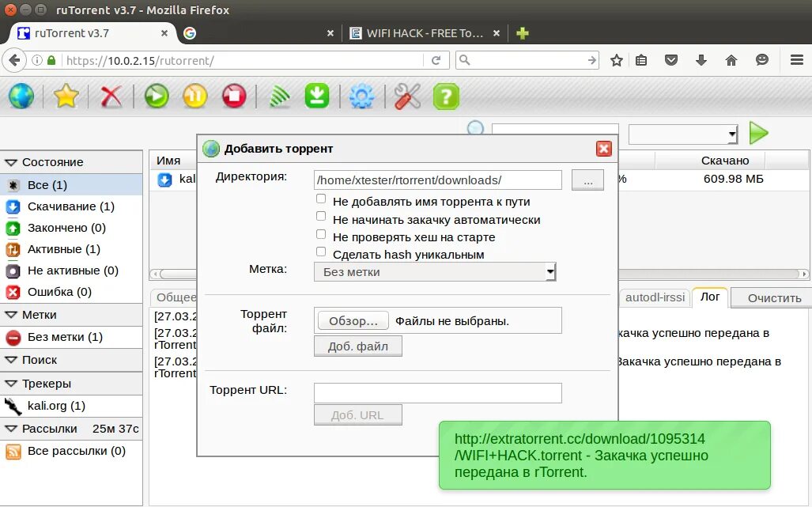Open the Метка dropdown Без метки
This screenshot has height=507, width=812.
pyautogui.click(x=435, y=272)
